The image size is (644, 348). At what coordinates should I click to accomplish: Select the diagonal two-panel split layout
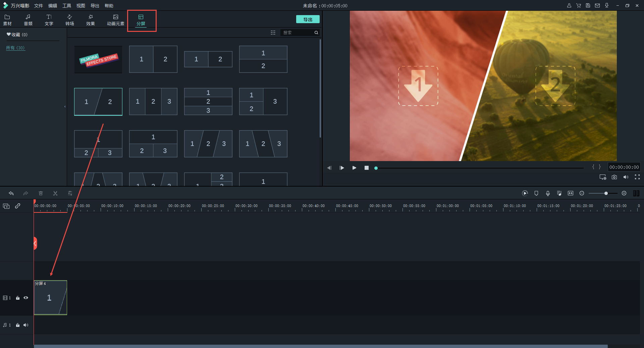[x=98, y=102]
